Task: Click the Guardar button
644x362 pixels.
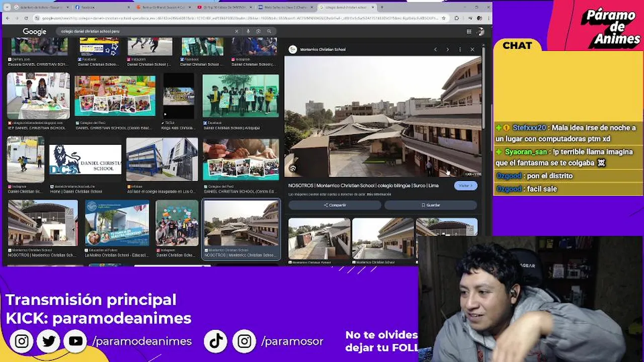Action: click(430, 205)
